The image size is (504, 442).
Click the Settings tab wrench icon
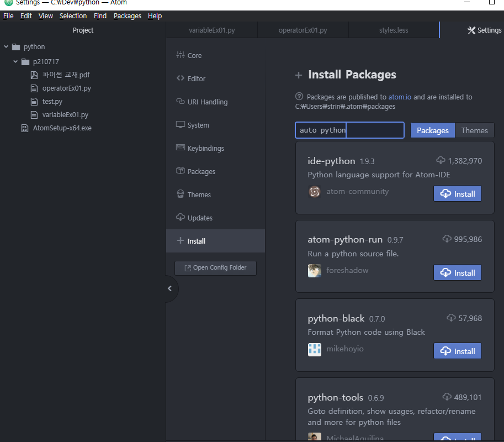(x=471, y=30)
